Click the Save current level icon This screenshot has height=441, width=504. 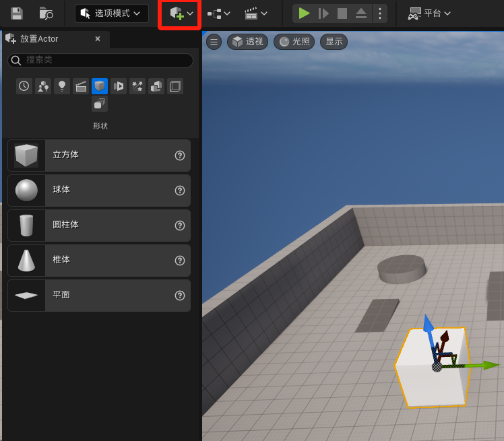[x=17, y=13]
